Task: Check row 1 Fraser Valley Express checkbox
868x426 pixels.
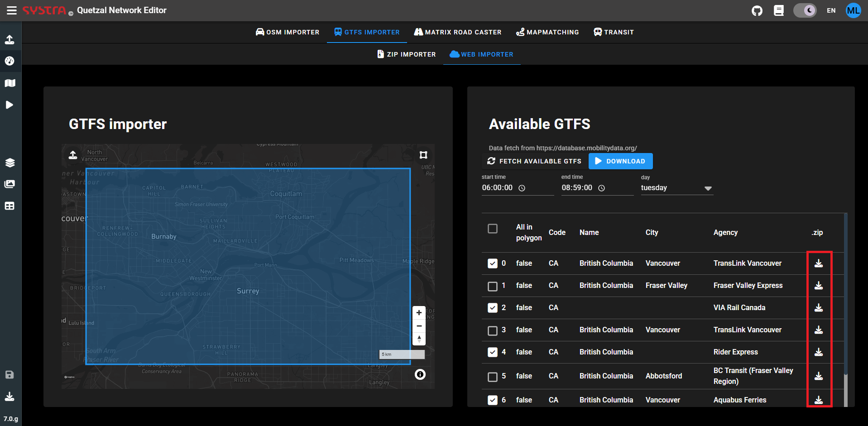Action: coord(493,286)
